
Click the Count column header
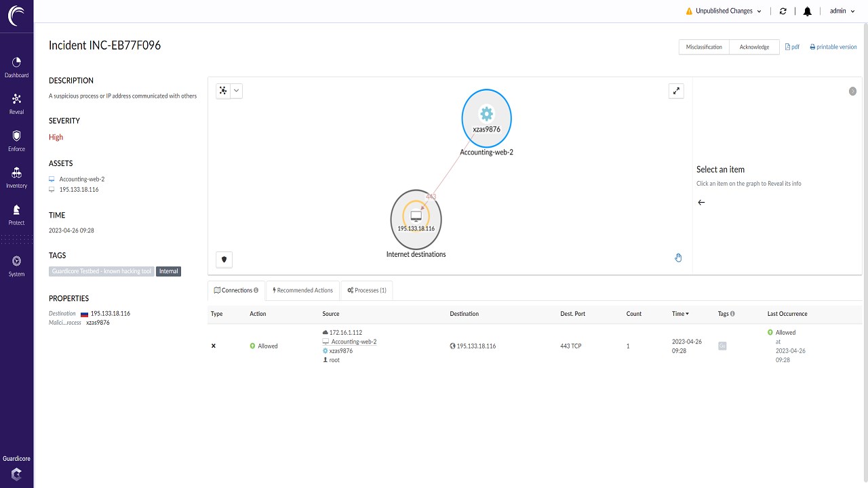pos(634,314)
